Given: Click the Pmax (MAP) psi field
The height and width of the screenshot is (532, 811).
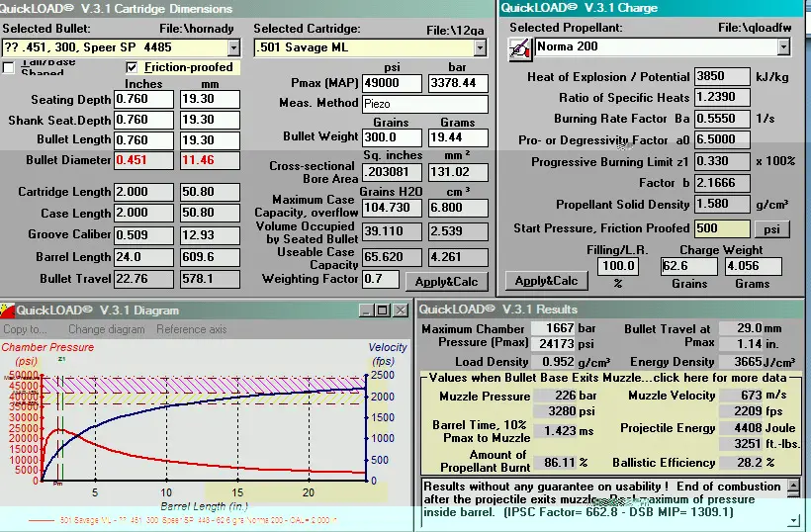Looking at the screenshot, I should 392,83.
